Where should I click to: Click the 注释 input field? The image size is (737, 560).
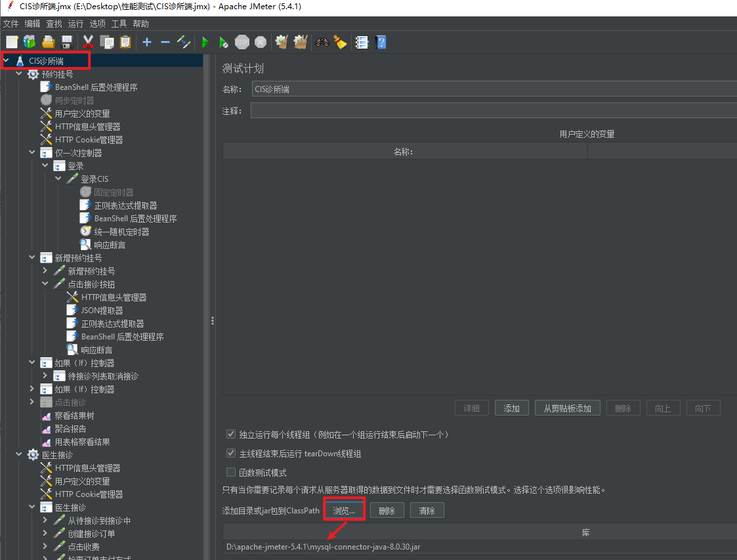point(494,110)
